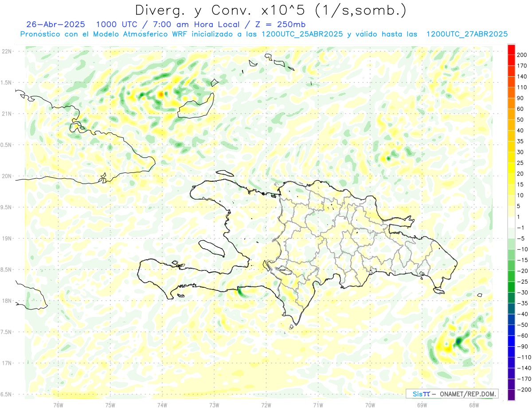This screenshot has height=411, width=532.
Task: Click the 73W longitude axis label
Action: tap(214, 405)
